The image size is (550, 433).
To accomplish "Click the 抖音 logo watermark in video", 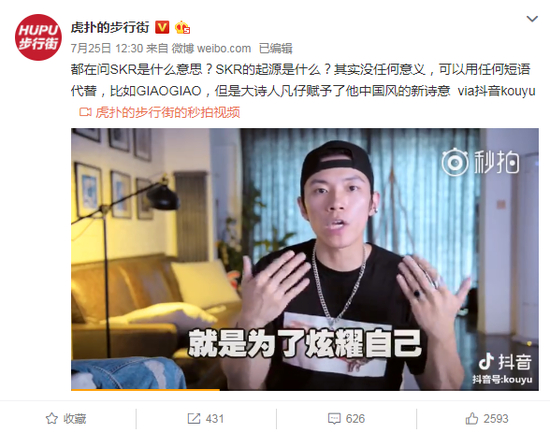I will click(x=504, y=362).
